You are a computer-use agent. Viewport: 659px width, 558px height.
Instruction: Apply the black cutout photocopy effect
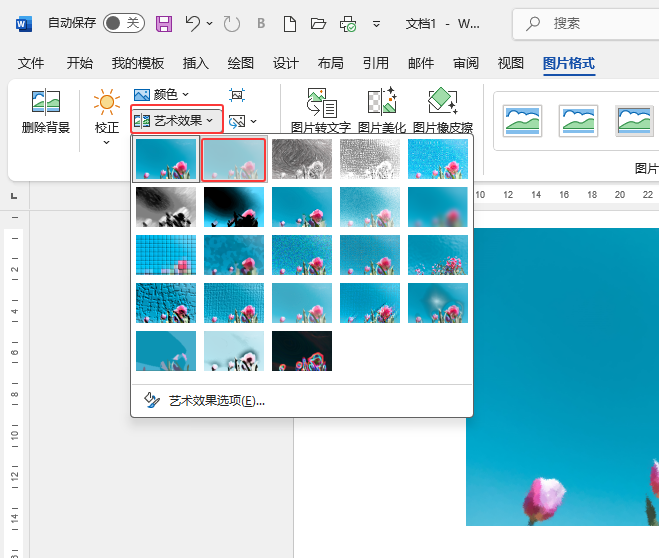point(234,207)
